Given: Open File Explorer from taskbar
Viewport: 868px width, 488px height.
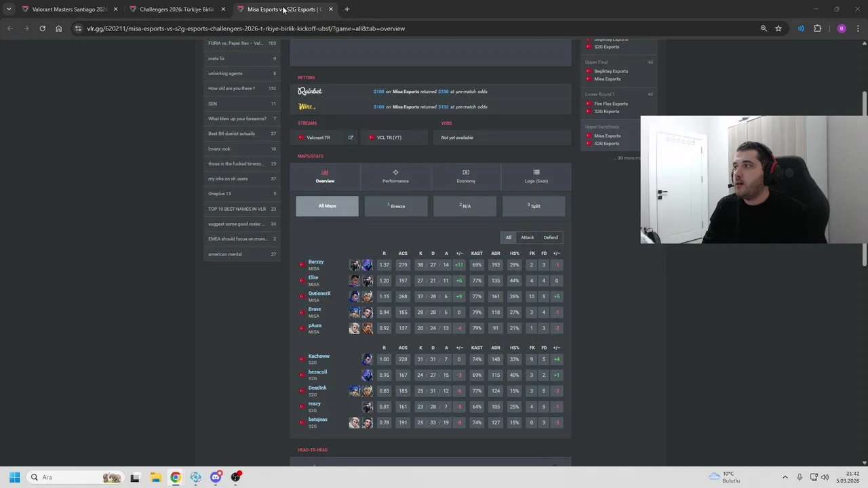Looking at the screenshot, I should [x=155, y=477].
